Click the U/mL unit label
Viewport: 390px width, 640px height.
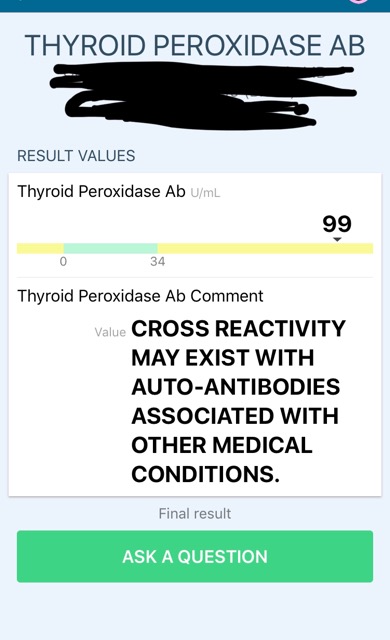[205, 193]
